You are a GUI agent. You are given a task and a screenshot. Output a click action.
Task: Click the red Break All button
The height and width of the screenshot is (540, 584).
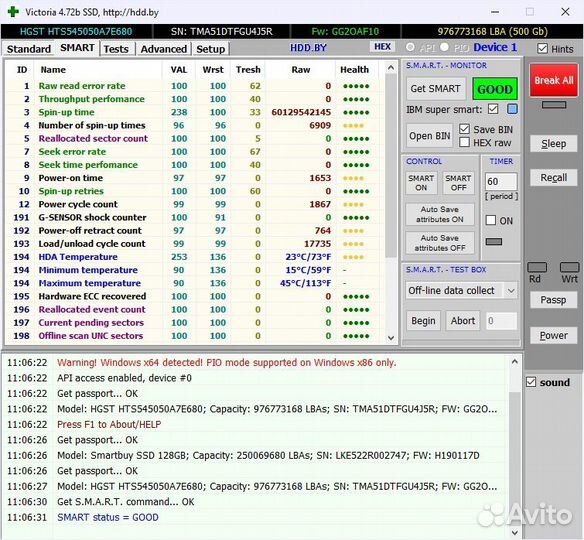click(x=554, y=80)
